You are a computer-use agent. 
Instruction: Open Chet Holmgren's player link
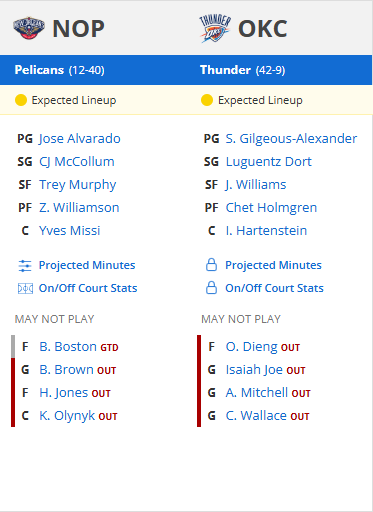pos(271,208)
